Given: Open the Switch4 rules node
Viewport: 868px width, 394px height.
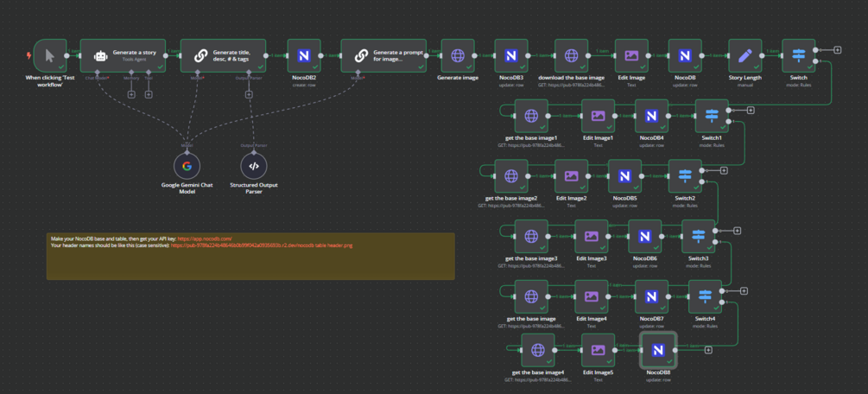Looking at the screenshot, I should click(x=706, y=297).
